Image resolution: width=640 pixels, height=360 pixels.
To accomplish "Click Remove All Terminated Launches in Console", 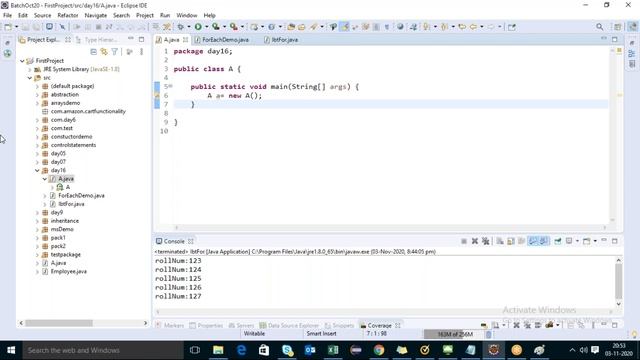I will 486,241.
